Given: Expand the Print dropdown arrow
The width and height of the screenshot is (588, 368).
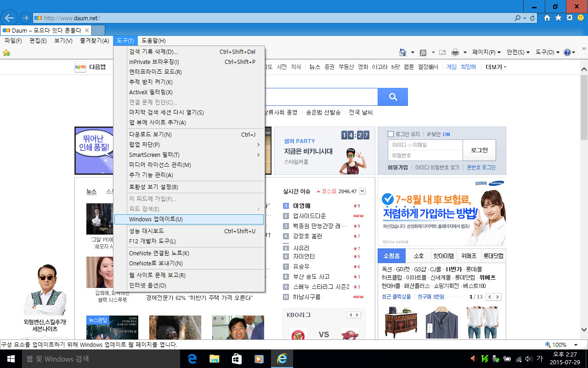Looking at the screenshot, I should [465, 52].
